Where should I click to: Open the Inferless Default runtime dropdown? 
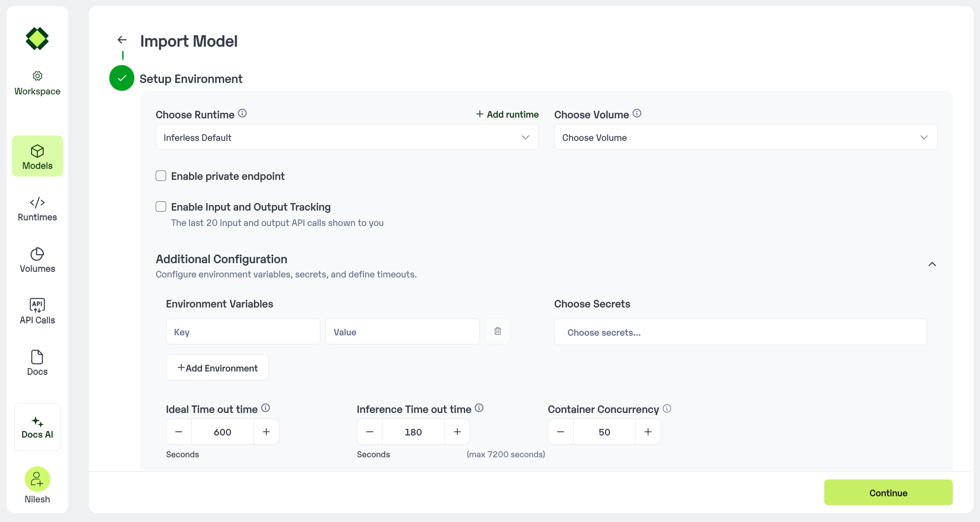pyautogui.click(x=346, y=137)
